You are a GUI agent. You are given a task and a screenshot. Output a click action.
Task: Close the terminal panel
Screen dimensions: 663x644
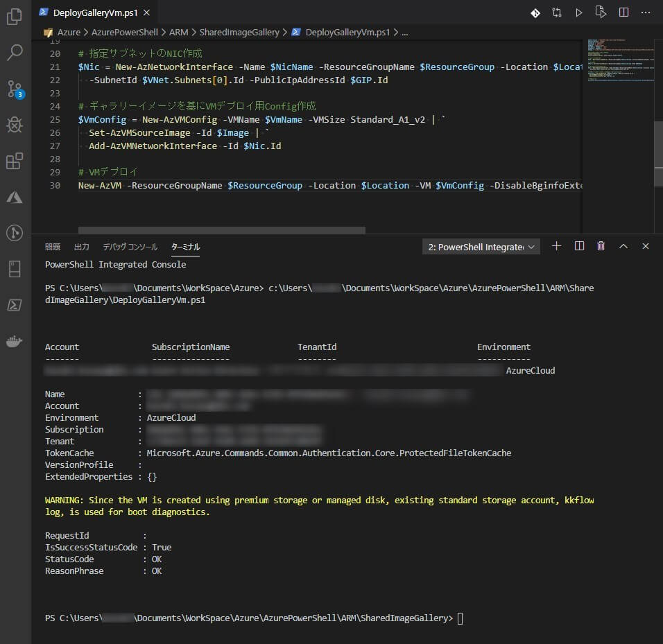(645, 246)
